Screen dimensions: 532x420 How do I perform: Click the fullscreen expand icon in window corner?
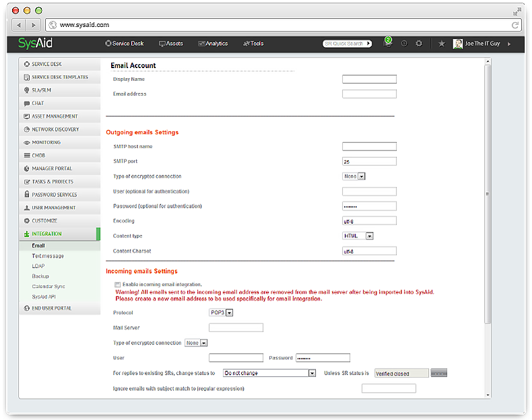(x=517, y=11)
